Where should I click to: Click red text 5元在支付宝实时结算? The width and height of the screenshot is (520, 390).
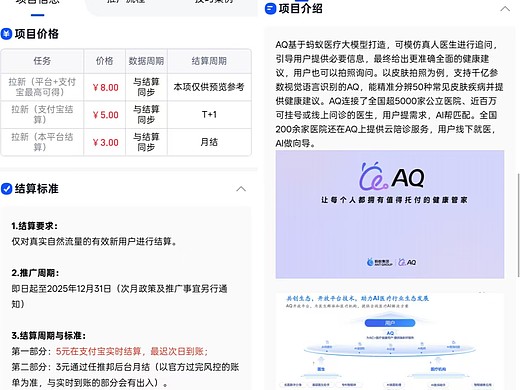(132, 351)
